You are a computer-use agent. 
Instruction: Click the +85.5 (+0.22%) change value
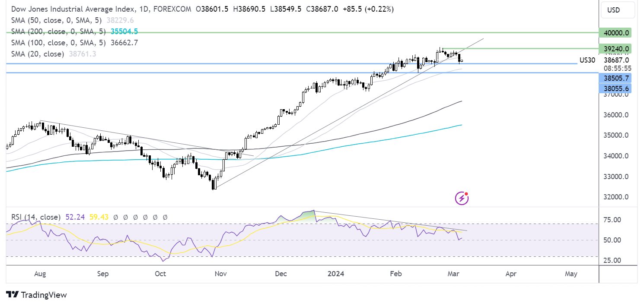368,9
